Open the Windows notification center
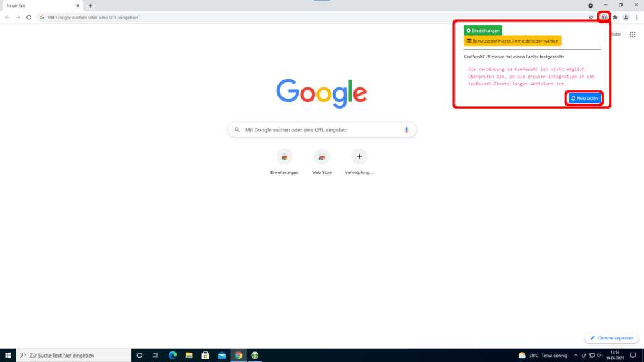 (633, 356)
